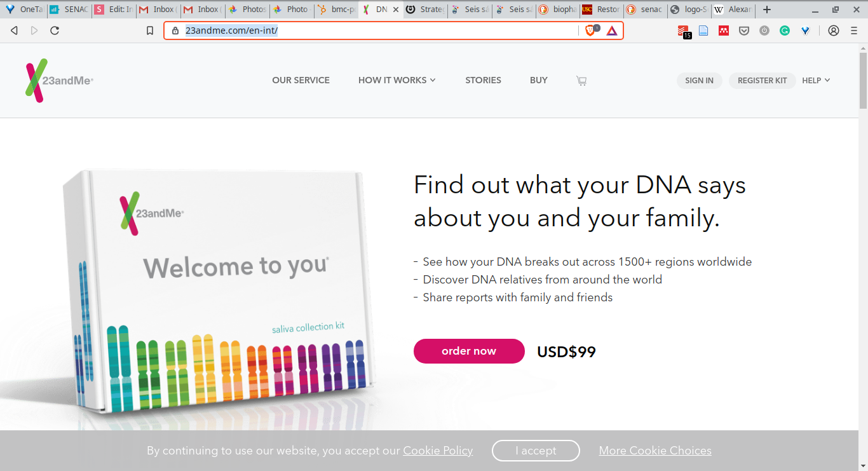Go to the BUY page
This screenshot has height=471, width=868.
(539, 80)
